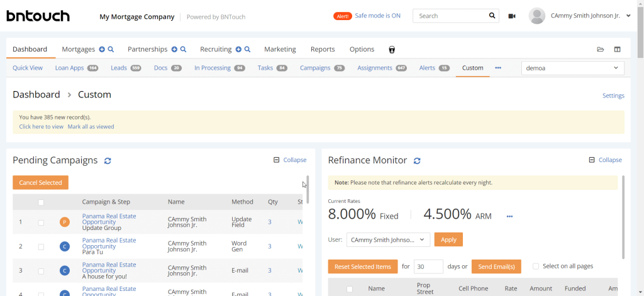Viewport: 644px width, 296px height.
Task: Click the Qty value 3 in row 2
Action: tap(270, 246)
